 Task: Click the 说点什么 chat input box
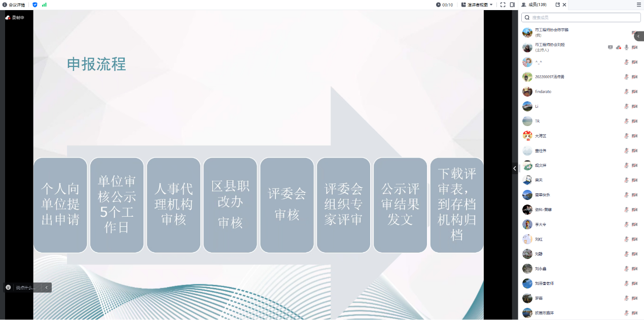26,288
